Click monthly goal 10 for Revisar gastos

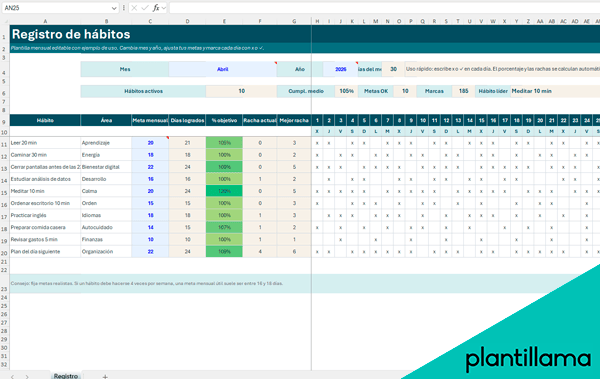pyautogui.click(x=150, y=239)
